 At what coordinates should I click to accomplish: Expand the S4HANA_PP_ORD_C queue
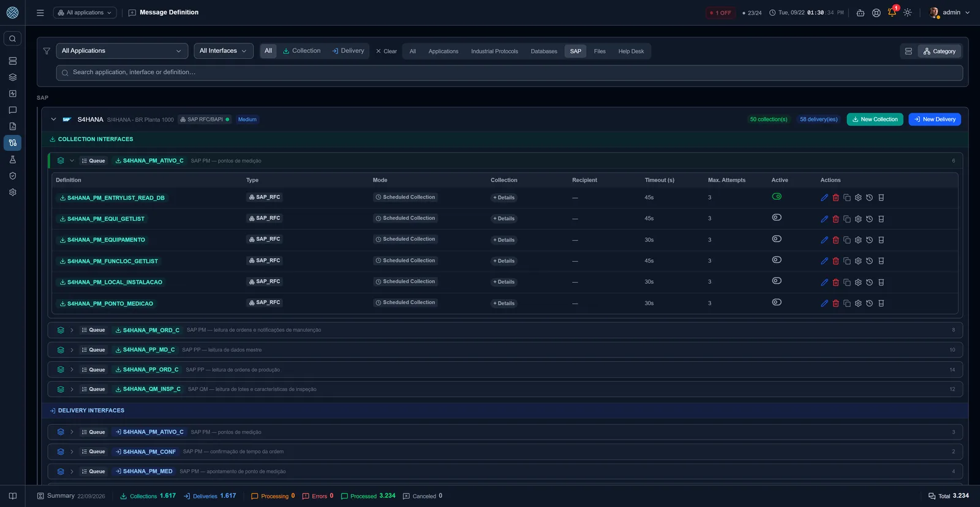pyautogui.click(x=72, y=370)
